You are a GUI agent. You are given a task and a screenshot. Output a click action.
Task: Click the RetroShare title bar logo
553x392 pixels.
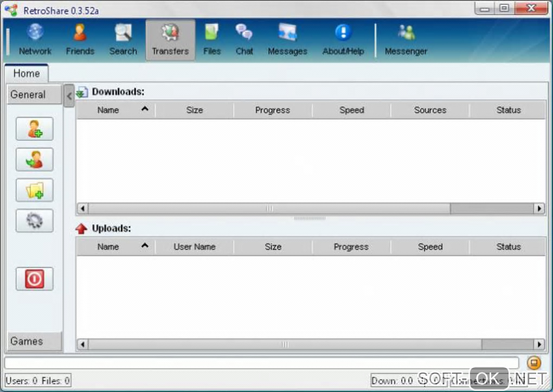pos(11,10)
